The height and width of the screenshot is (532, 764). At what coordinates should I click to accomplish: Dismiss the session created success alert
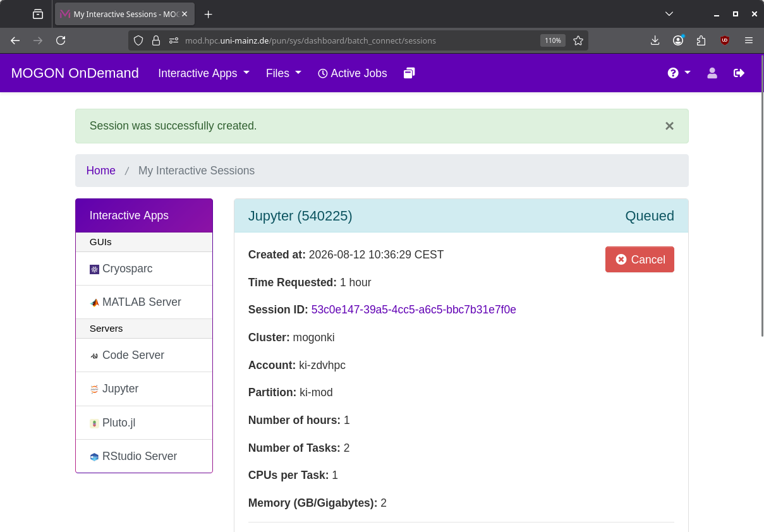(669, 126)
